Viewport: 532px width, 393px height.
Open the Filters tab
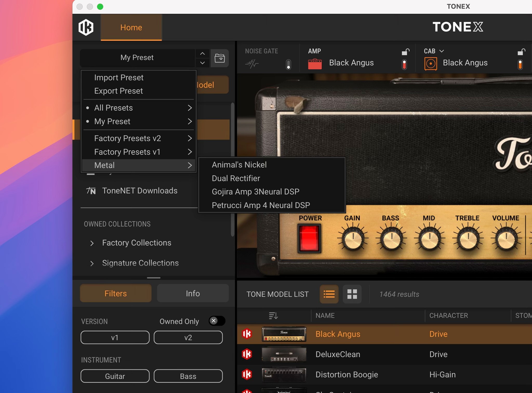(116, 293)
